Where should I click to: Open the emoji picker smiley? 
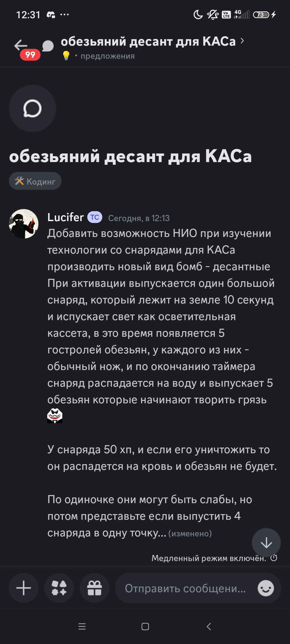coord(266,588)
